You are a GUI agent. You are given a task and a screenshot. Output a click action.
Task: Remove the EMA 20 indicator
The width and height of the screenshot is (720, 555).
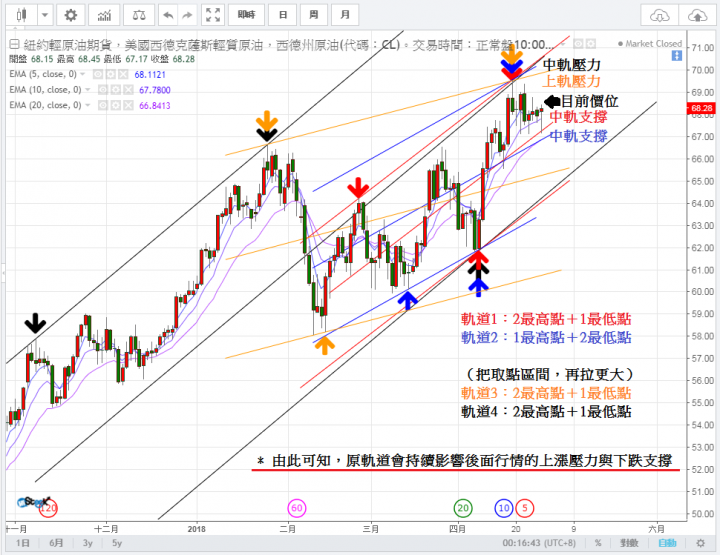pyautogui.click(x=128, y=106)
